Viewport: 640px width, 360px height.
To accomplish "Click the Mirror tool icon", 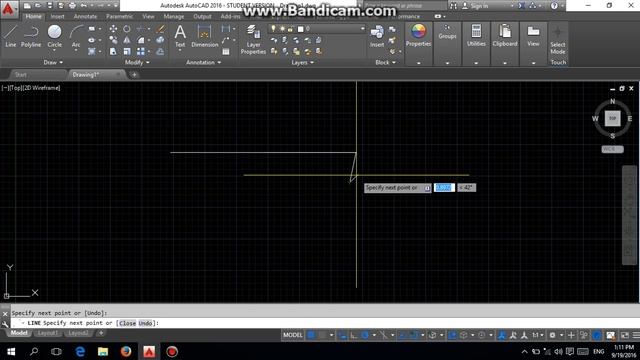I will tap(127, 40).
